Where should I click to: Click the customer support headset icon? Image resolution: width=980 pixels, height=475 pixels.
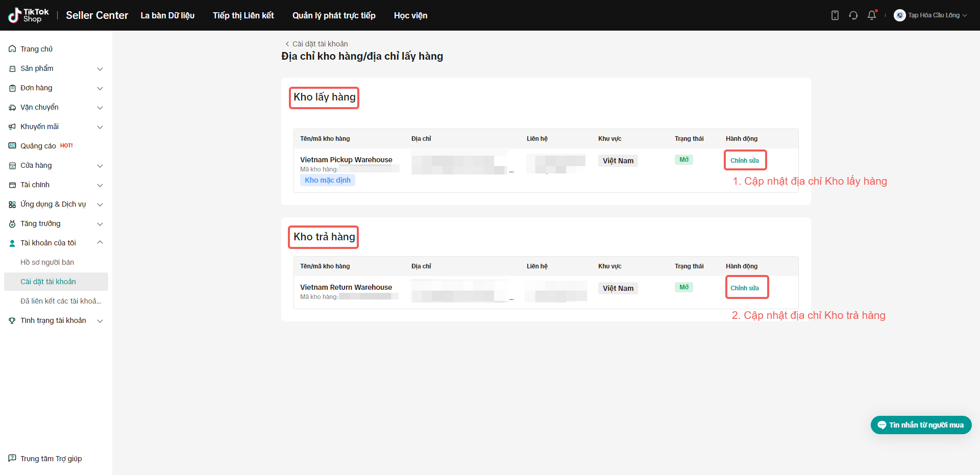point(853,15)
